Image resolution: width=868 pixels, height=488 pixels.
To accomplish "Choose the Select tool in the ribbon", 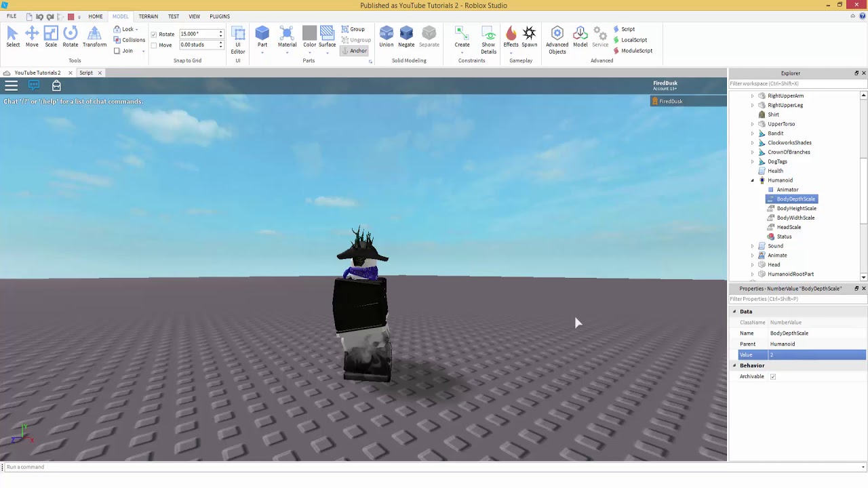I will pyautogui.click(x=12, y=37).
